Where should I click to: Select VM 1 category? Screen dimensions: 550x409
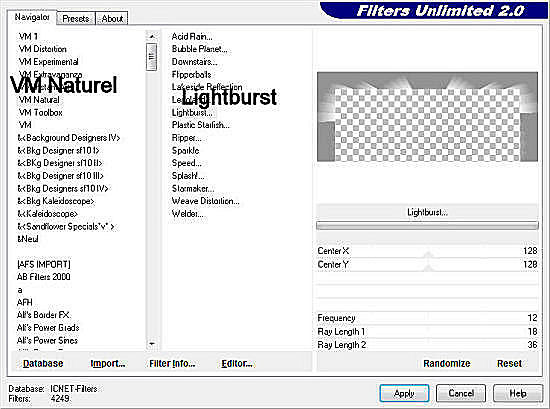(x=28, y=36)
